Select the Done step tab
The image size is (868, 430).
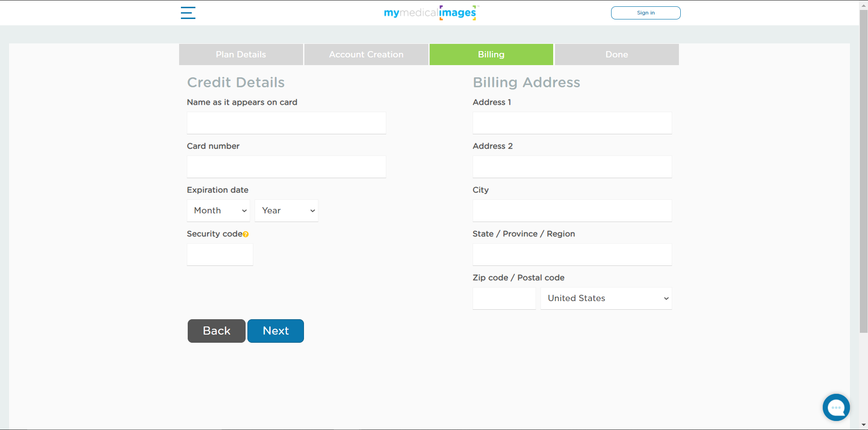pos(617,54)
